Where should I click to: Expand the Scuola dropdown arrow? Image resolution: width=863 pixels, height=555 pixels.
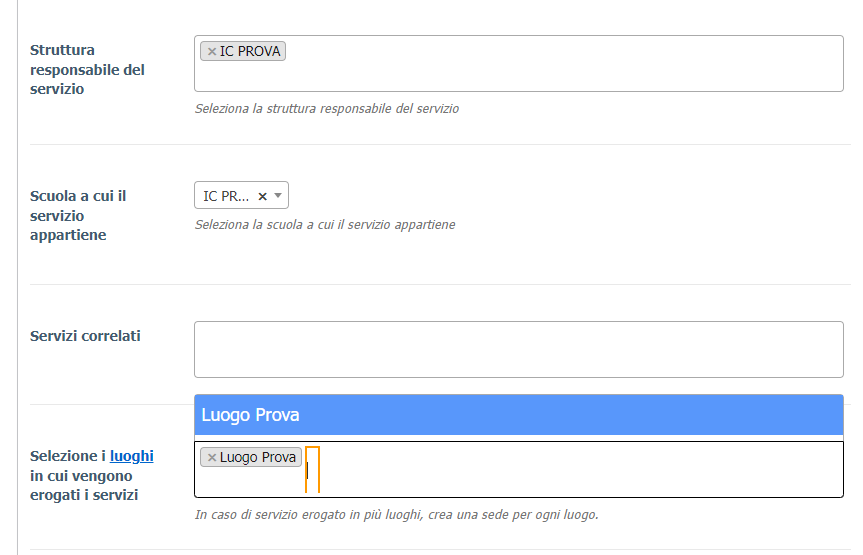278,195
